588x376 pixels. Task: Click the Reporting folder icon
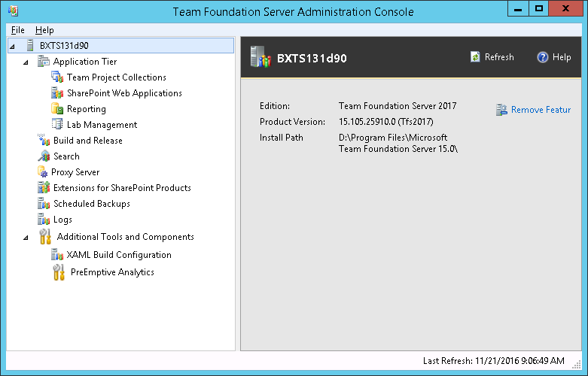(57, 108)
